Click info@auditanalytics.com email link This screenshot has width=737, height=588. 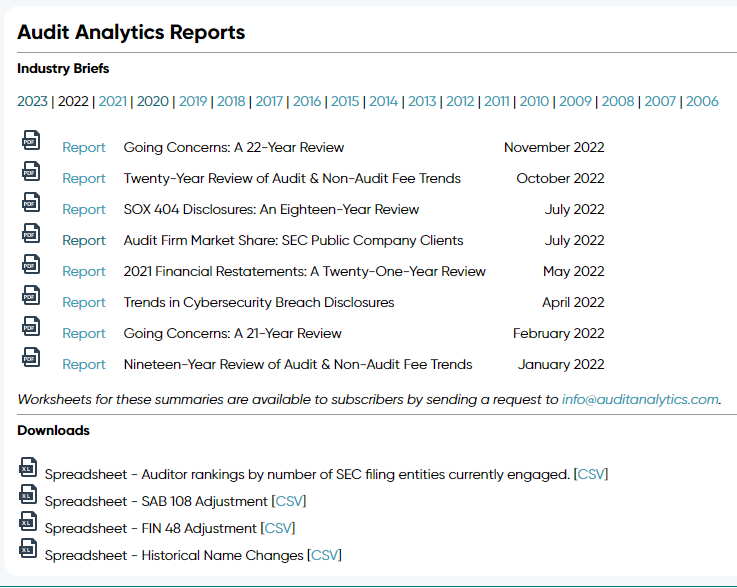640,400
